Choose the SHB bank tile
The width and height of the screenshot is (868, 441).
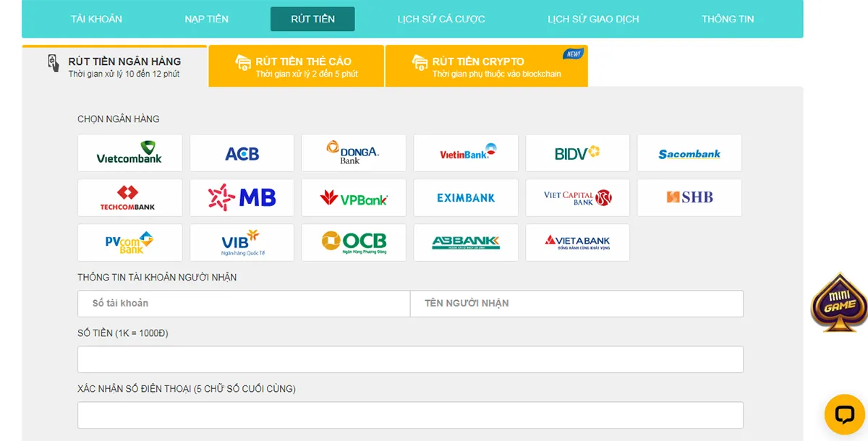689,198
